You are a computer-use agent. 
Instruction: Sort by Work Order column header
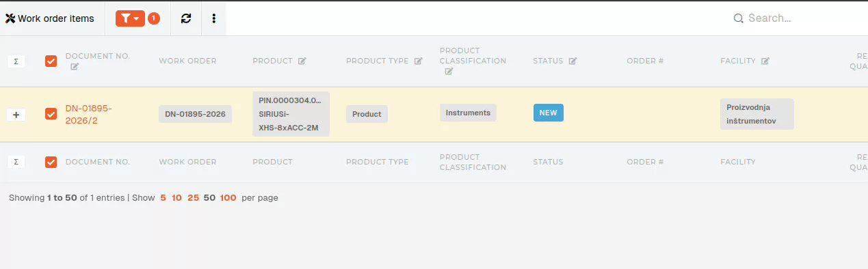[187, 61]
